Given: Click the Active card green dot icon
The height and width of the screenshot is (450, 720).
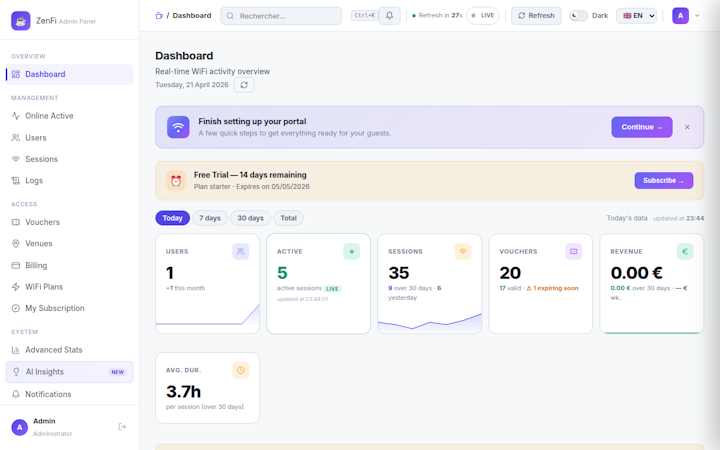Looking at the screenshot, I should [x=352, y=251].
